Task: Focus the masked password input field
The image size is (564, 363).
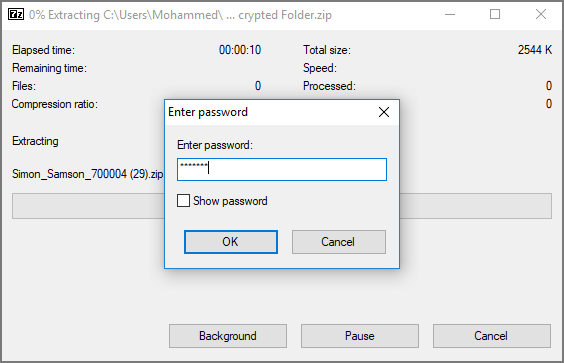Action: 282,169
